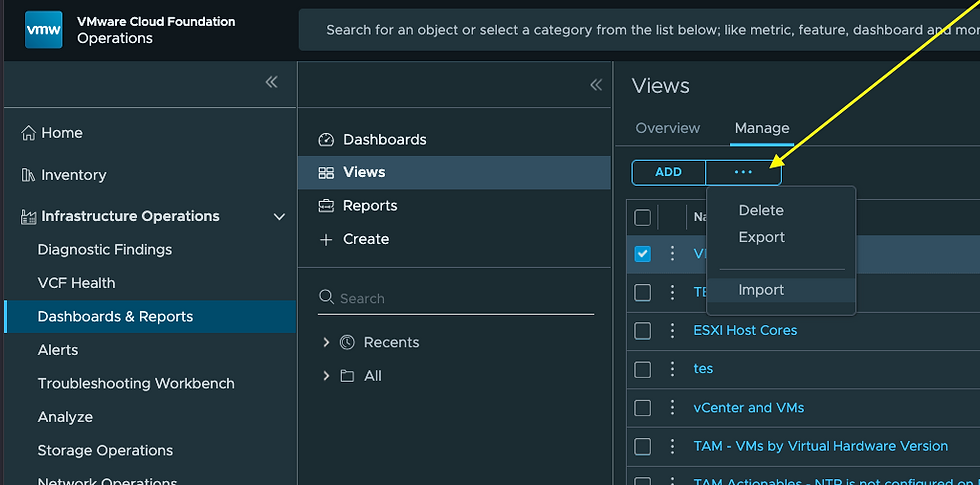Check the 'tes' view checkbox
Screen dimensions: 980x485
(x=643, y=369)
